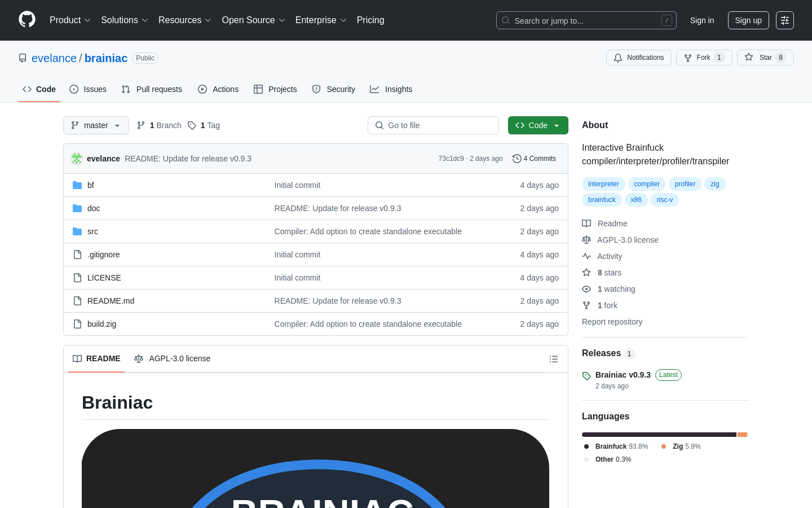
Task: Expand the Solutions menu
Action: click(x=125, y=20)
